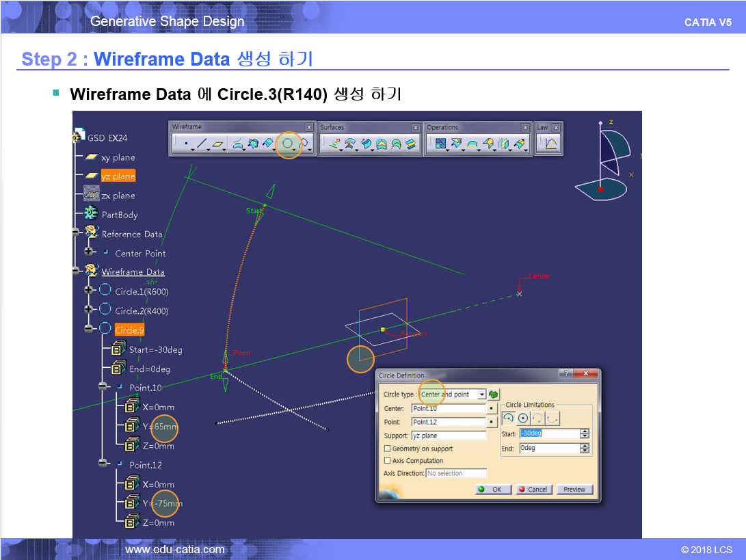Click the green icon beside Circle type
Screen dimensions: 746x560
pyautogui.click(x=493, y=395)
